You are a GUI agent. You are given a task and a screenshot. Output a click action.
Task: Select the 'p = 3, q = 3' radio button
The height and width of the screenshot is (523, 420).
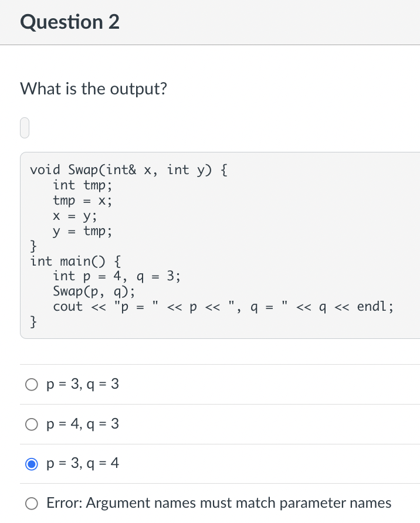pyautogui.click(x=32, y=384)
